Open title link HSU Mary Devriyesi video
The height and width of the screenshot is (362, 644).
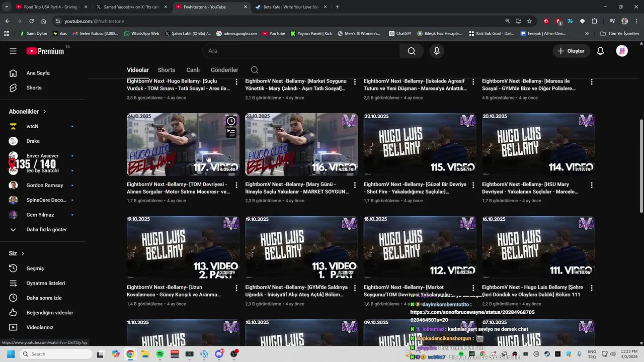tap(531, 188)
